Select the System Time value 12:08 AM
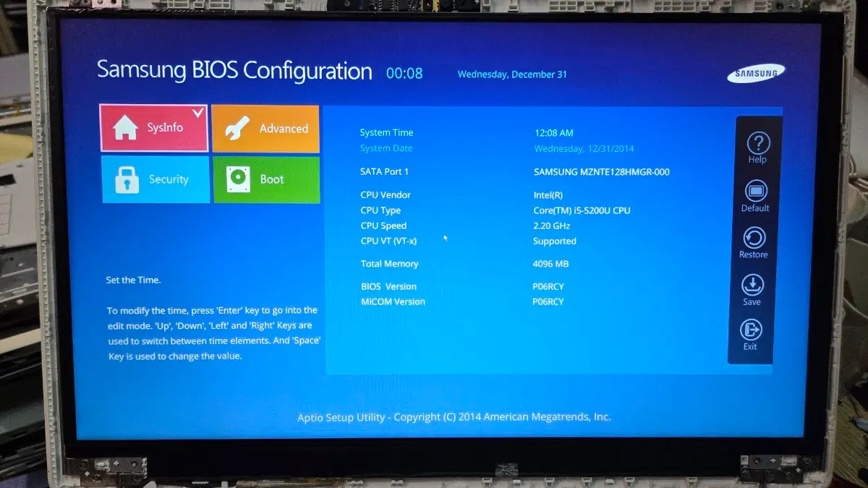This screenshot has width=868, height=488. coord(554,133)
